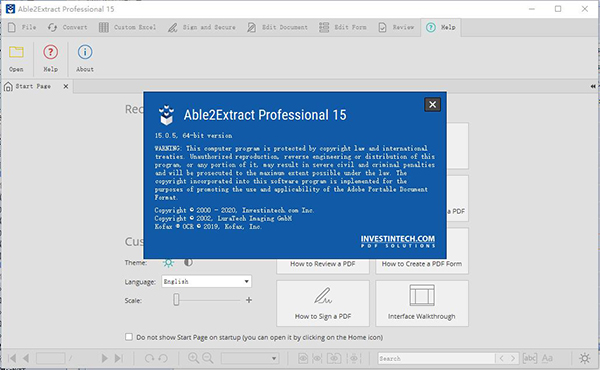600x370 pixels.
Task: Tick Do not show Start Page checkbox
Action: pos(129,337)
